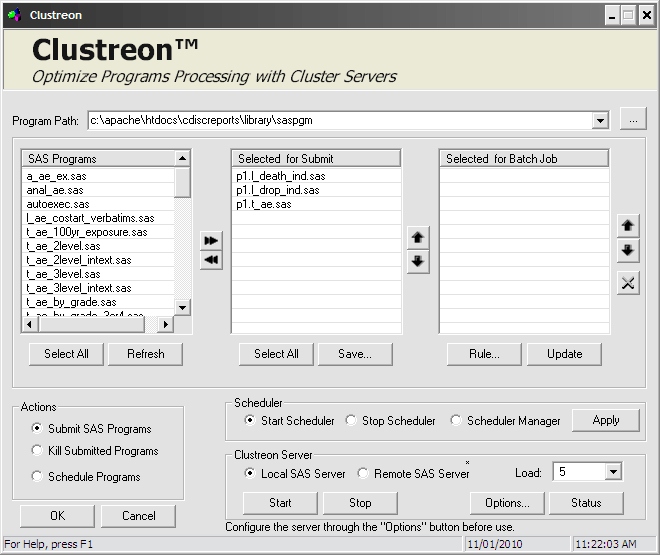Click the Selected for Submit header
660x555 pixels.
(316, 159)
